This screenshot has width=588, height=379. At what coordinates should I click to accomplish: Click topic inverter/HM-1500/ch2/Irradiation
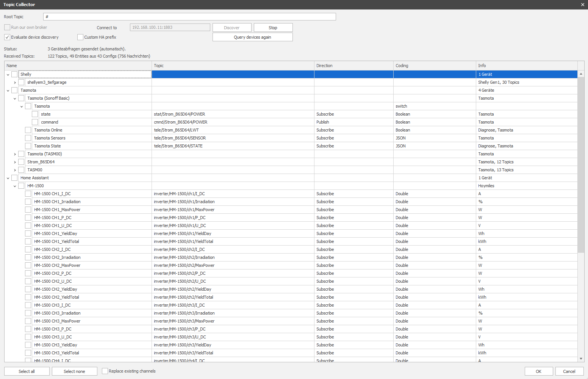pyautogui.click(x=184, y=257)
